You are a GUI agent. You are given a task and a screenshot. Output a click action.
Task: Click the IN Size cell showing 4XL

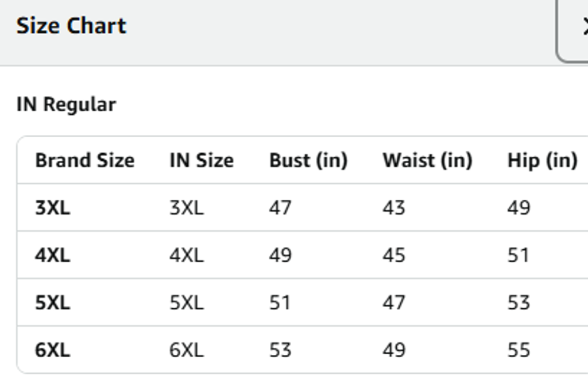click(185, 255)
